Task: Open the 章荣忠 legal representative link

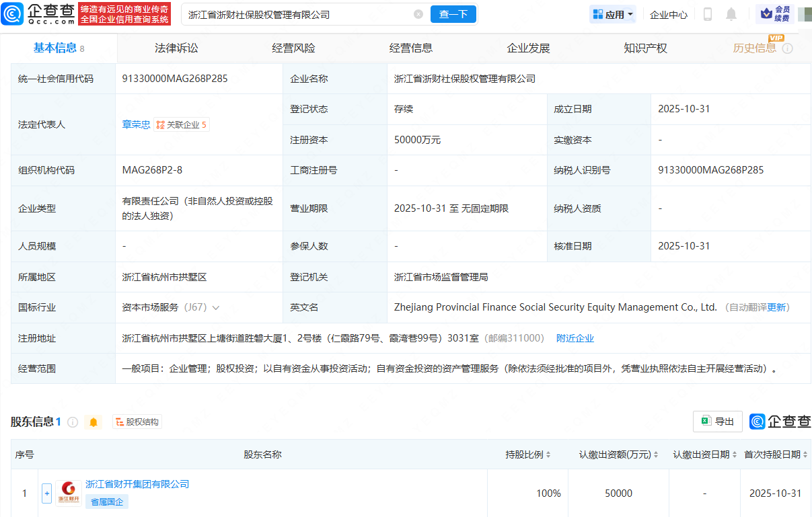Action: (136, 124)
